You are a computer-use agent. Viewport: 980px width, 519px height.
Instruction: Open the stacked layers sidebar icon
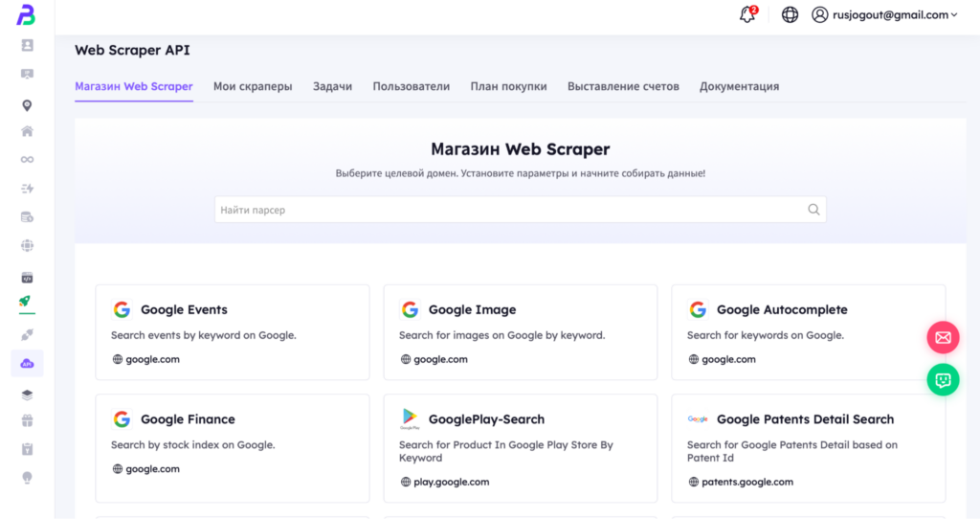(x=27, y=395)
